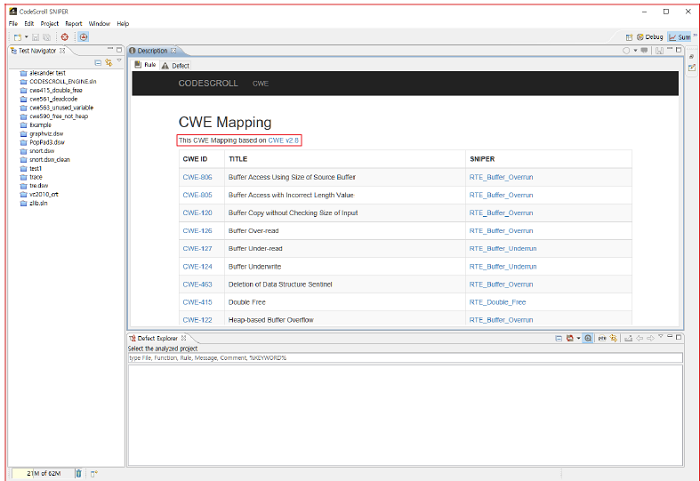This screenshot has width=700, height=481.
Task: Follow the CWE v2.8 link
Action: (x=283, y=140)
